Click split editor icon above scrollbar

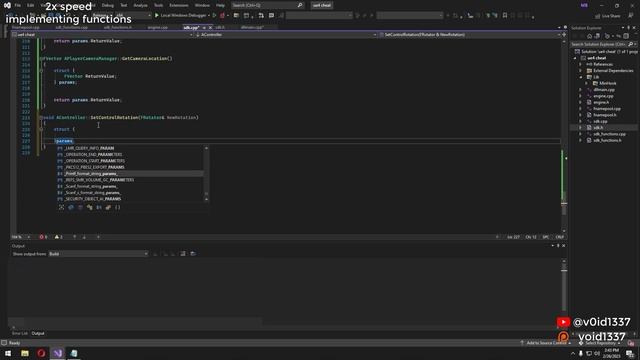[564, 35]
